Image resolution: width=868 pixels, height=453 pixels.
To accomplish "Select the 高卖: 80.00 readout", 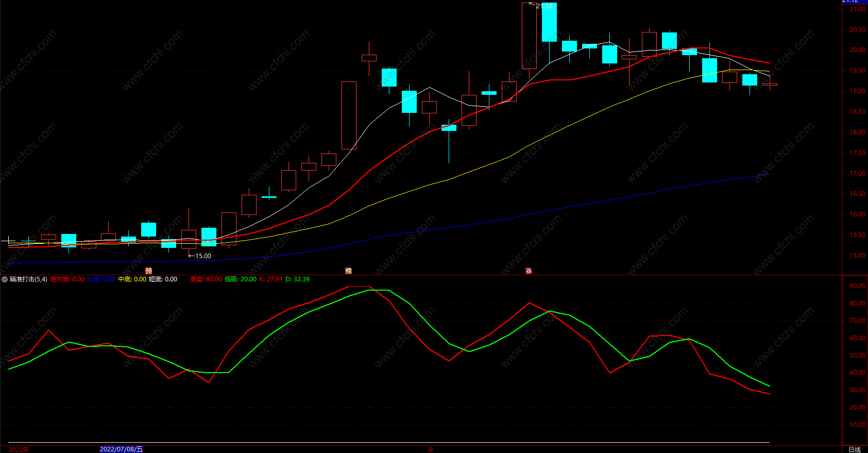I will 206,279.
